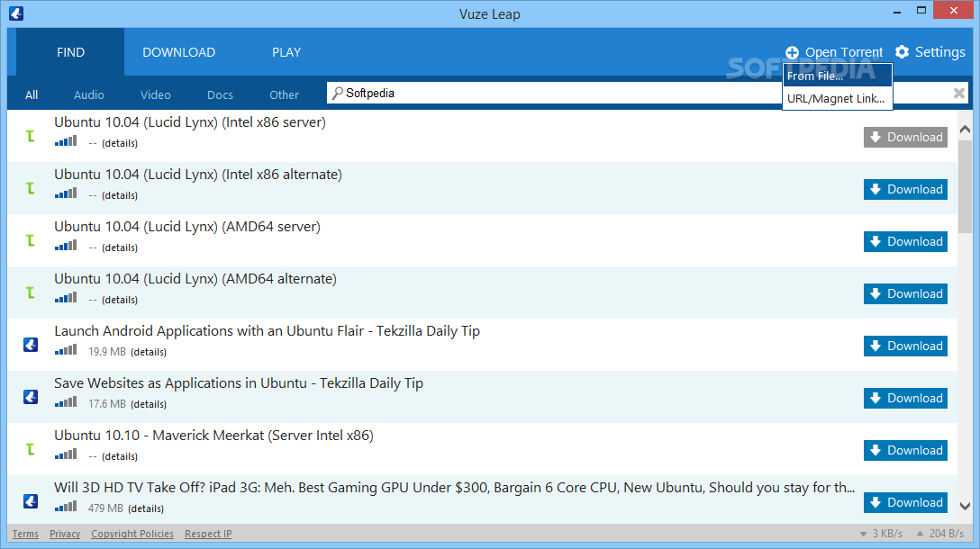
Task: Filter results by Docs
Action: [220, 94]
